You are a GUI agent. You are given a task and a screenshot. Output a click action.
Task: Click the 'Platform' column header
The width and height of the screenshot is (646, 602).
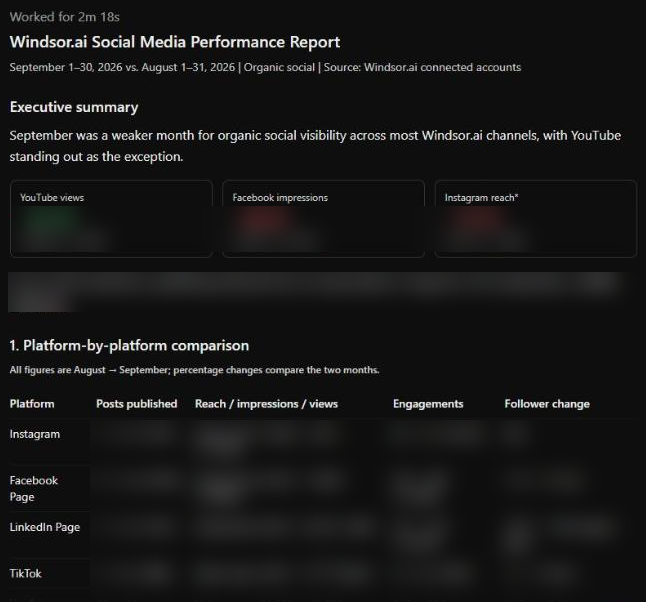[32, 404]
